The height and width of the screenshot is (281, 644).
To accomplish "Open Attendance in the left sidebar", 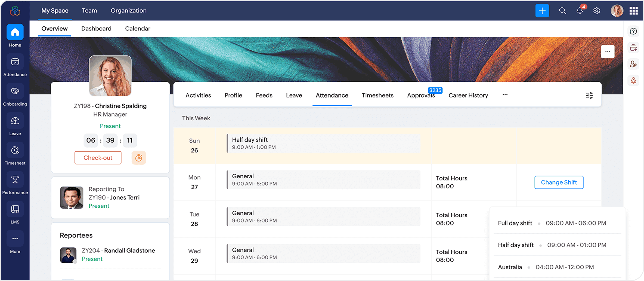I will (15, 62).
